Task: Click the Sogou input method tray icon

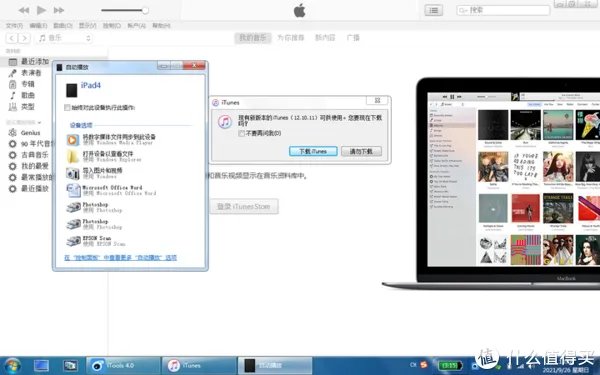Action: coord(424,364)
